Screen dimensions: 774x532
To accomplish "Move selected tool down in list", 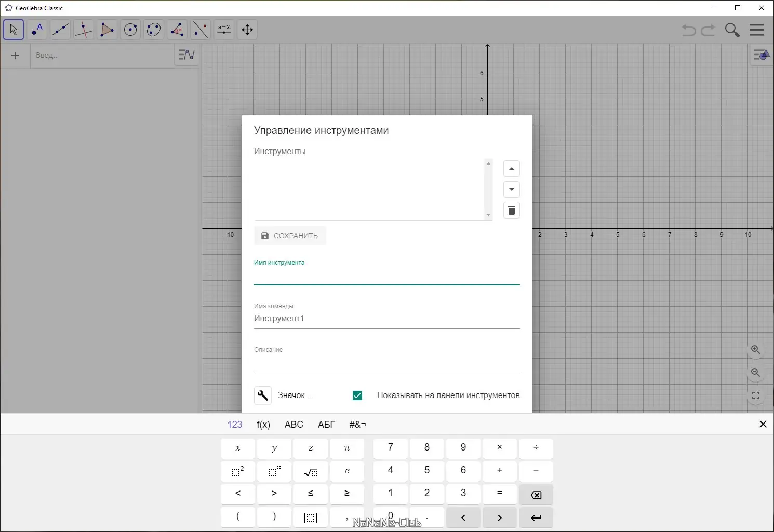I will (x=512, y=189).
